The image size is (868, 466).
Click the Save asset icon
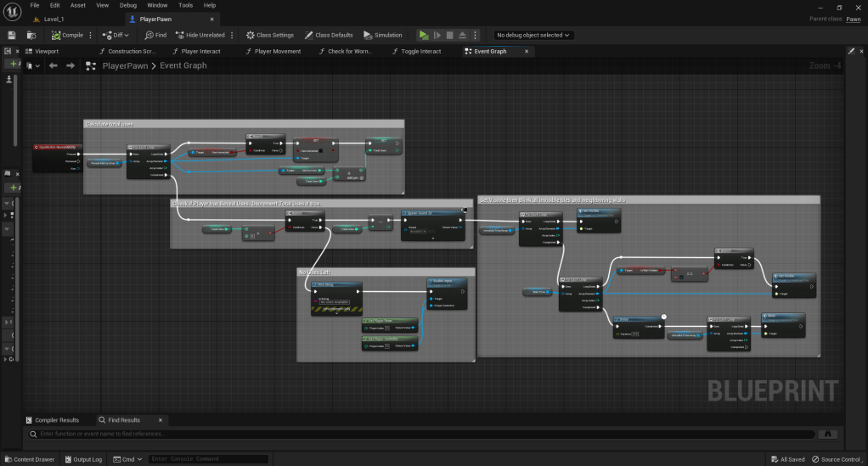(12, 35)
